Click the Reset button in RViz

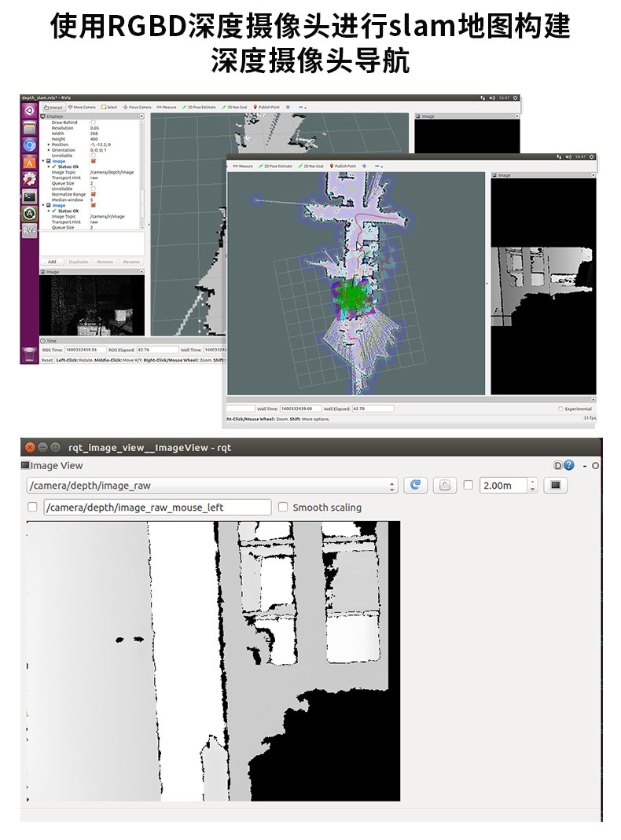tap(47, 360)
